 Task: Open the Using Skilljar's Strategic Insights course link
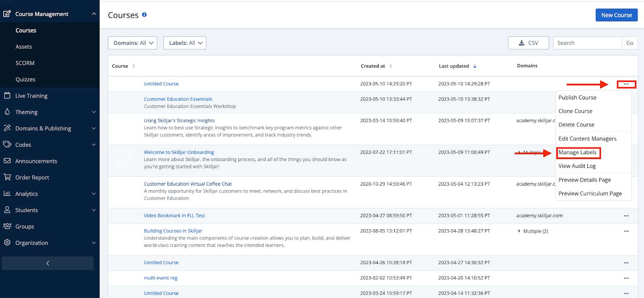179,120
